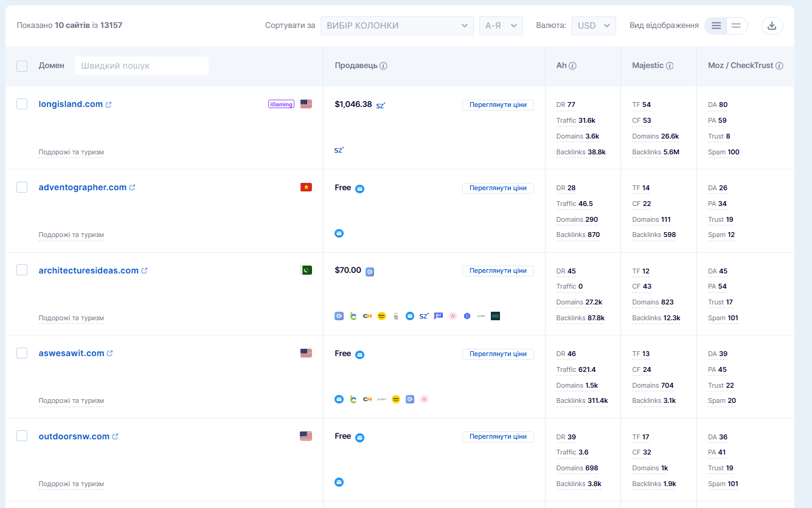Viewport: 812px width, 508px height.
Task: Click the Домен column header
Action: click(51, 66)
